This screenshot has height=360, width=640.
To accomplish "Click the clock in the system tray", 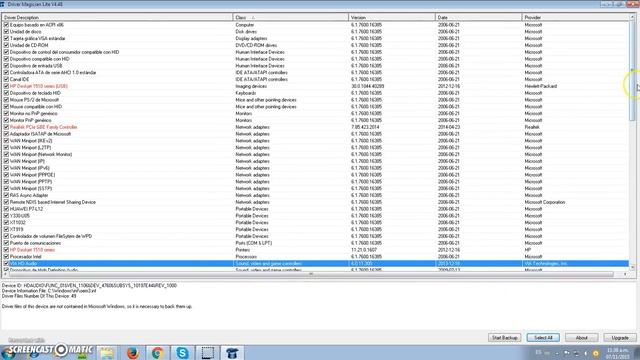I will click(617, 353).
